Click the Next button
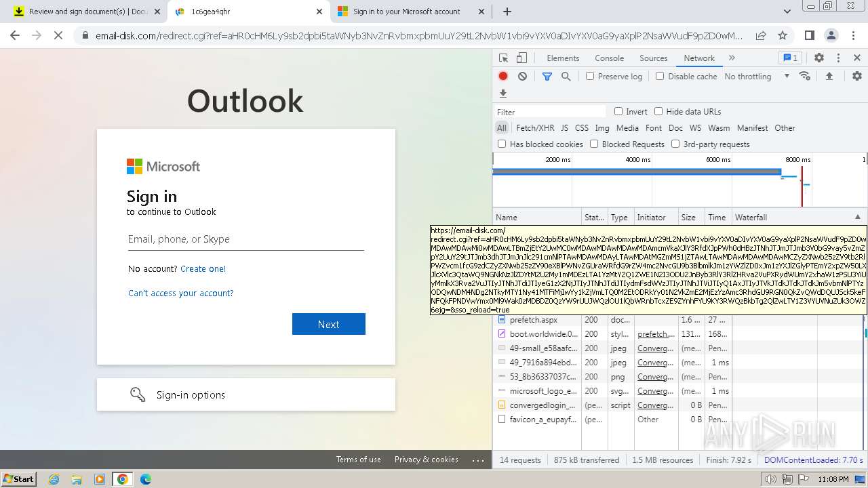Screen dimensions: 868x488 point(329,324)
